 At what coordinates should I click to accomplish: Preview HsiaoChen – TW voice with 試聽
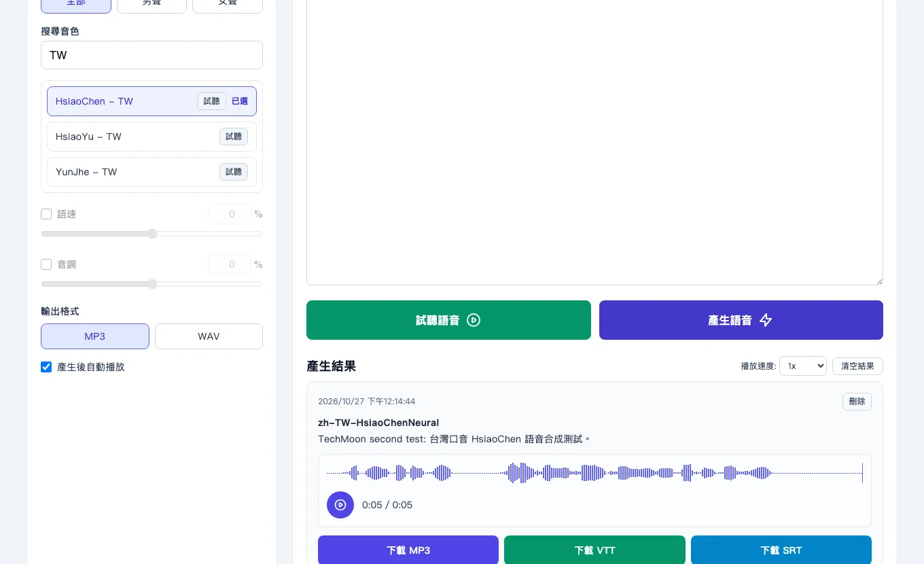(x=212, y=101)
